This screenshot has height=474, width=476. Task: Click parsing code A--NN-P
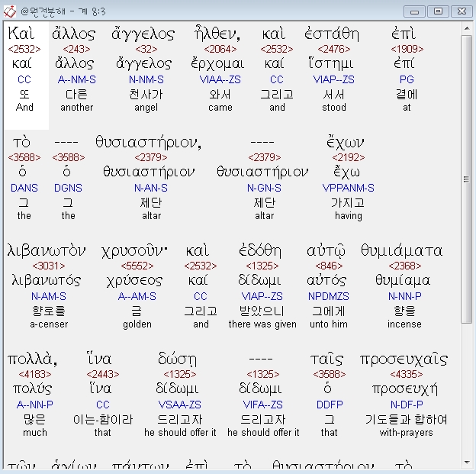click(x=35, y=405)
